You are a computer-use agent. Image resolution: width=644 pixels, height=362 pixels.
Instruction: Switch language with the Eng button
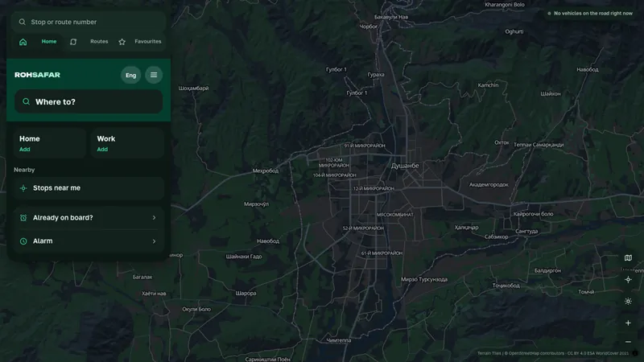130,75
